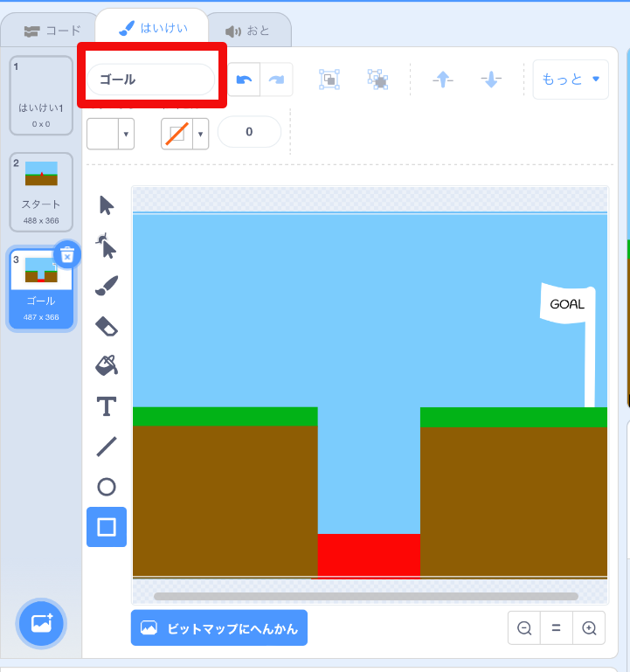Reset canvas zoom with equals icon

pyautogui.click(x=557, y=628)
